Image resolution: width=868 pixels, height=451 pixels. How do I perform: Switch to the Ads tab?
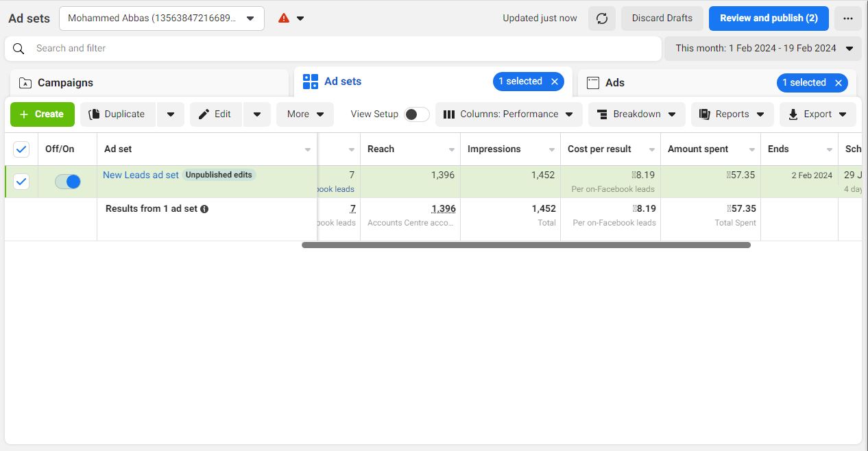point(614,83)
